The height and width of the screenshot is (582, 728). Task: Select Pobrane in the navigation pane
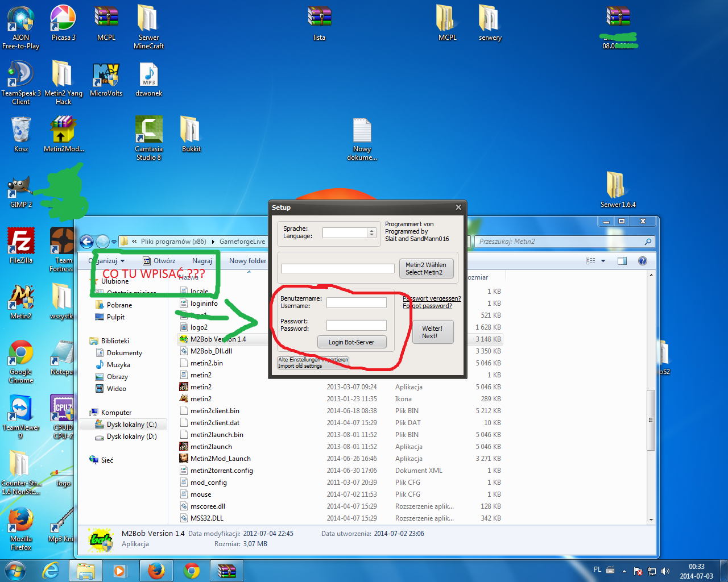tap(119, 305)
